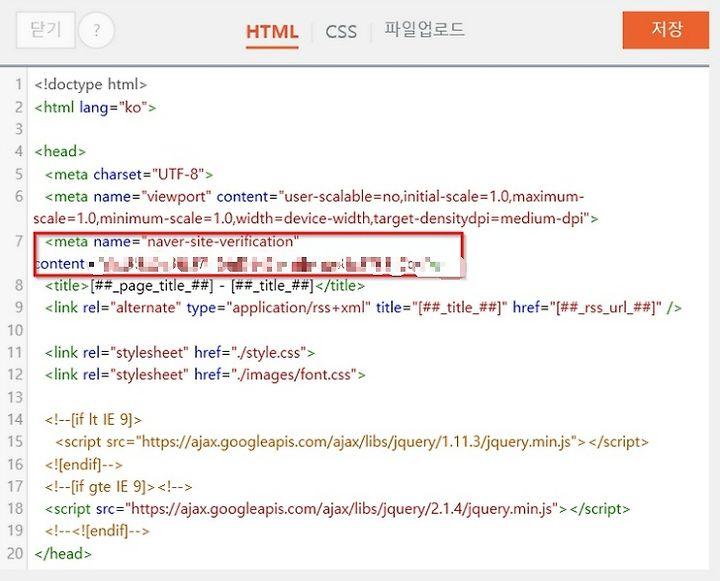Image resolution: width=720 pixels, height=581 pixels.
Task: Click the jquery 2.1.4 script line
Action: coord(338,509)
